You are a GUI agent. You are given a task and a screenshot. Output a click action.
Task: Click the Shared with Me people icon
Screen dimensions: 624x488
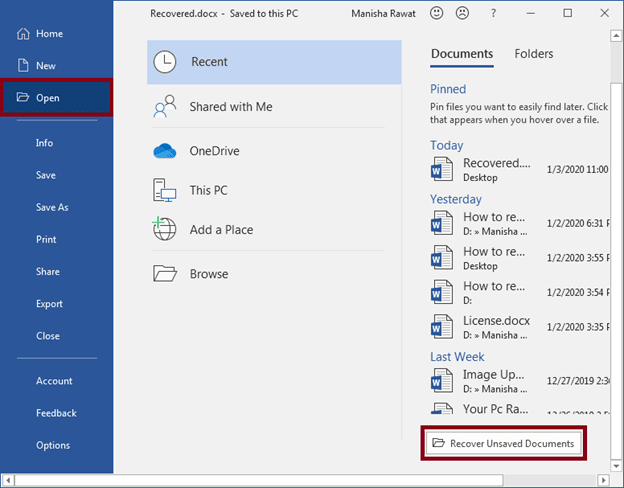pyautogui.click(x=165, y=106)
